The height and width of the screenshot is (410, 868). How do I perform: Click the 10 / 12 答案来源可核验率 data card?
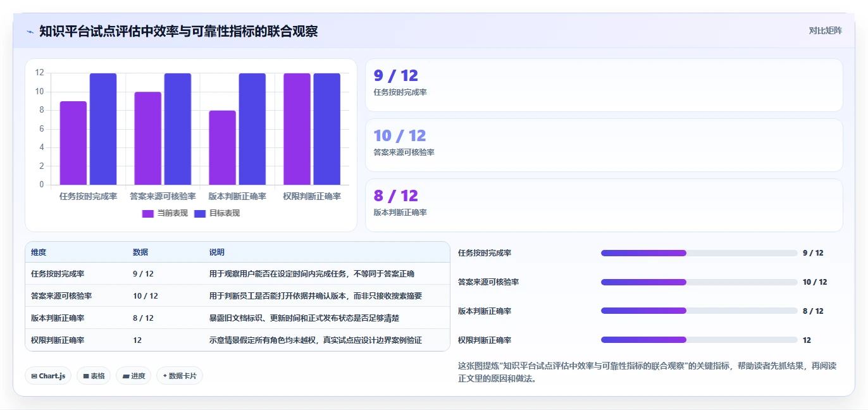coord(604,145)
